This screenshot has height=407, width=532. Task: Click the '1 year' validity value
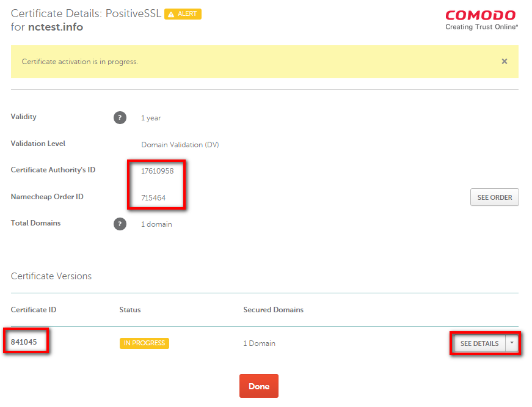[x=151, y=118]
